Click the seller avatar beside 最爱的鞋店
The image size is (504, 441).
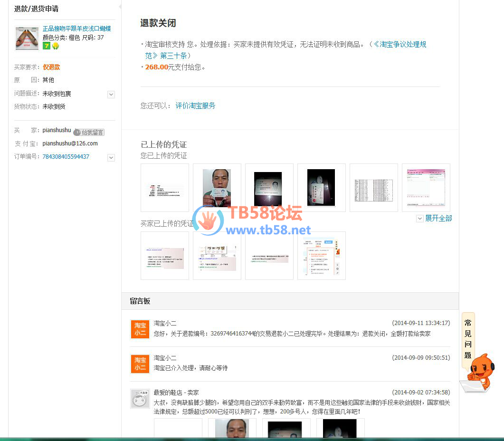pyautogui.click(x=140, y=399)
